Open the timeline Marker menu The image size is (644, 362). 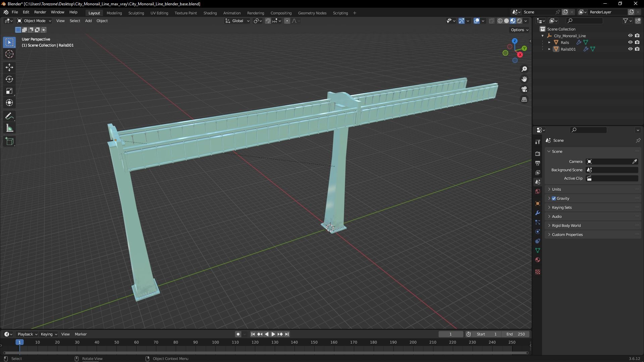(80, 334)
